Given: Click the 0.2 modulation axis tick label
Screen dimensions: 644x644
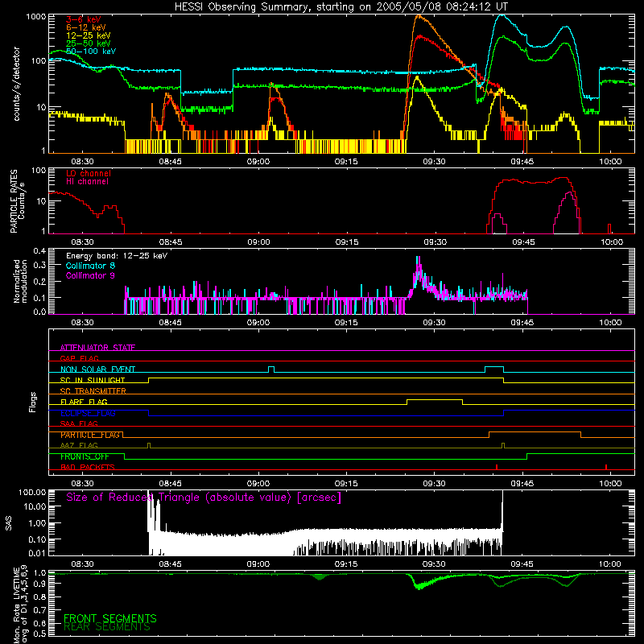Looking at the screenshot, I should click(39, 281).
